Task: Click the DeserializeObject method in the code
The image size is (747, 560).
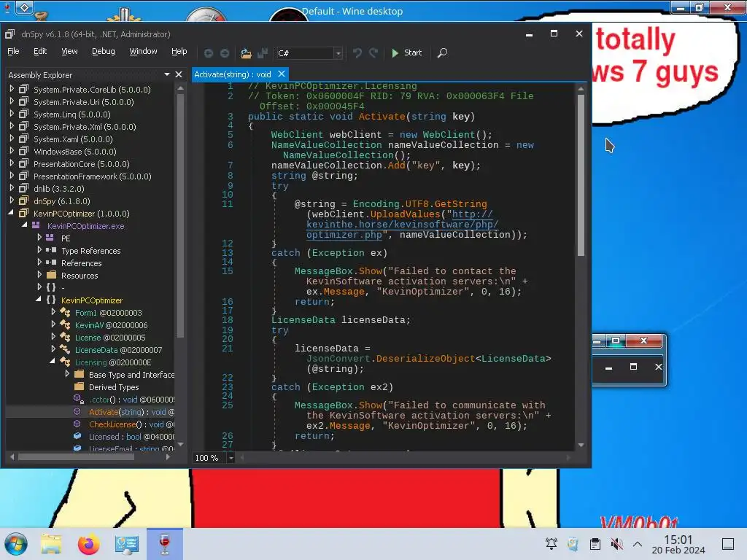Action: (425, 359)
